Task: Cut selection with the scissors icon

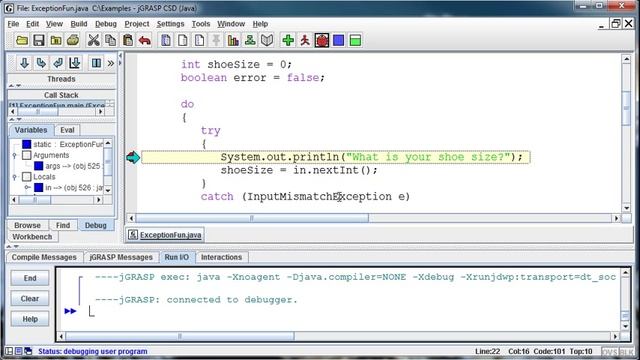Action: (x=93, y=40)
